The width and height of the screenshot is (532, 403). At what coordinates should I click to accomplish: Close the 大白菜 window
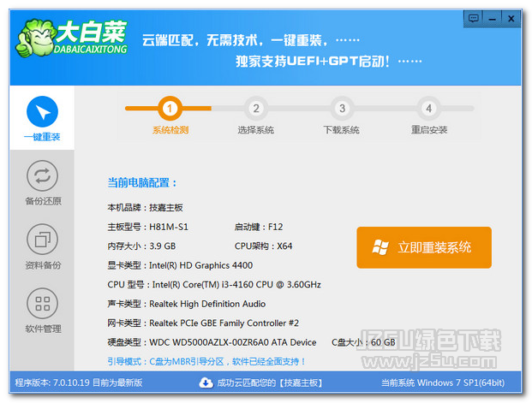511,18
